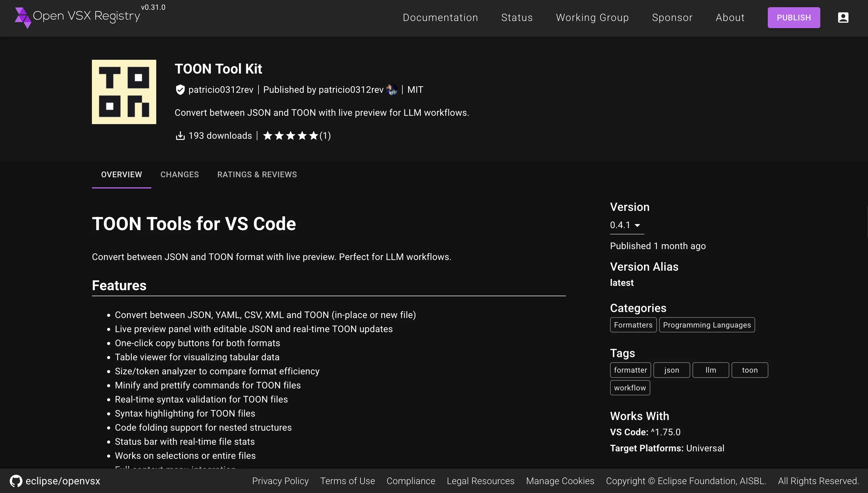
Task: Select the Formatters category
Action: point(633,325)
